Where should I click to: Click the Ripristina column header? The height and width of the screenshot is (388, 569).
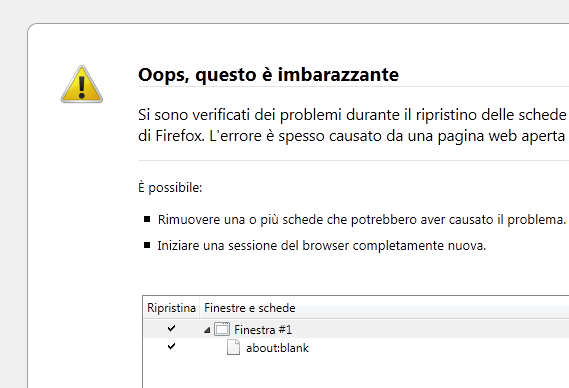pyautogui.click(x=171, y=308)
